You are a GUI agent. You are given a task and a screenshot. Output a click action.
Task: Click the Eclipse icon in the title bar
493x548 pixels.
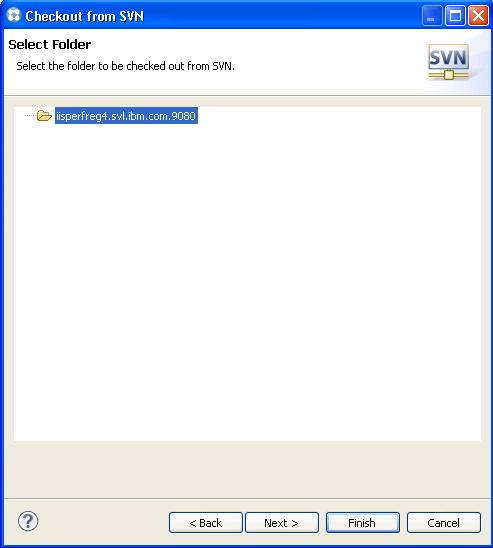14,15
